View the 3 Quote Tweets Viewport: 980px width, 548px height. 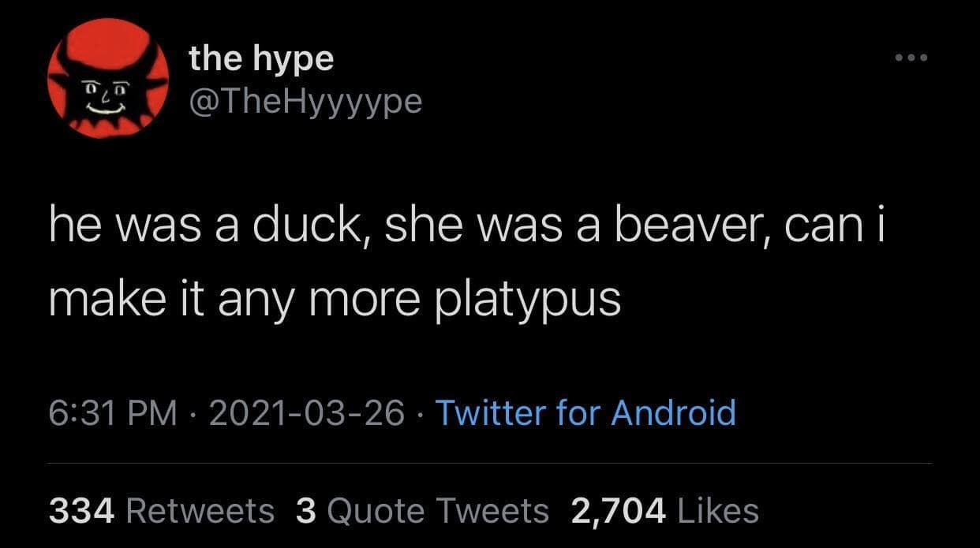point(422,511)
